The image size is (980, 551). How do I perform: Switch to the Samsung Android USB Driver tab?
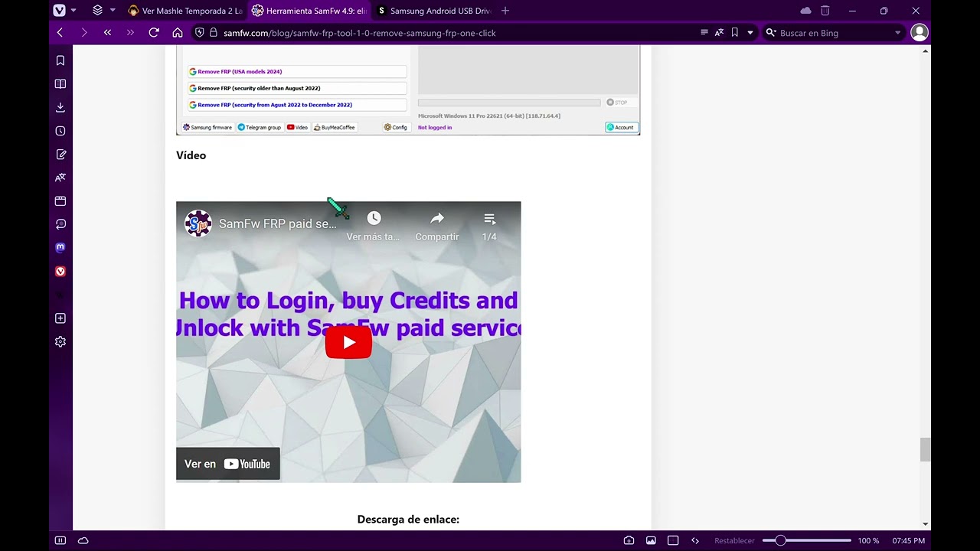tap(433, 11)
